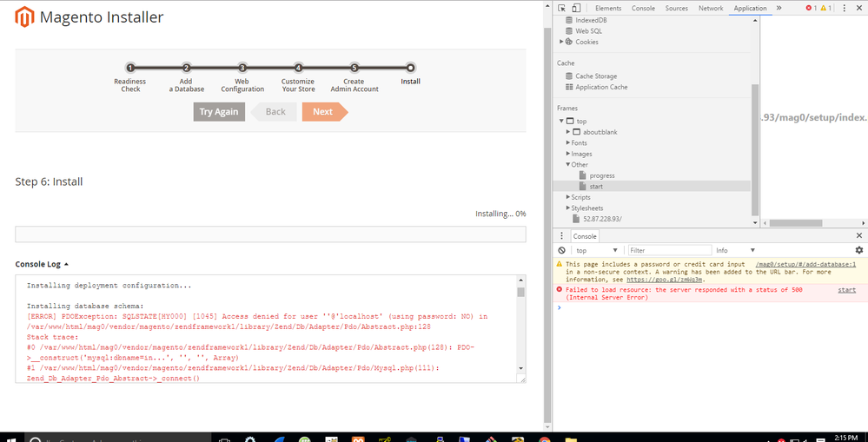Viewport: 868px width, 442px height.
Task: Expand the Cookies tree node arrow
Action: 561,42
